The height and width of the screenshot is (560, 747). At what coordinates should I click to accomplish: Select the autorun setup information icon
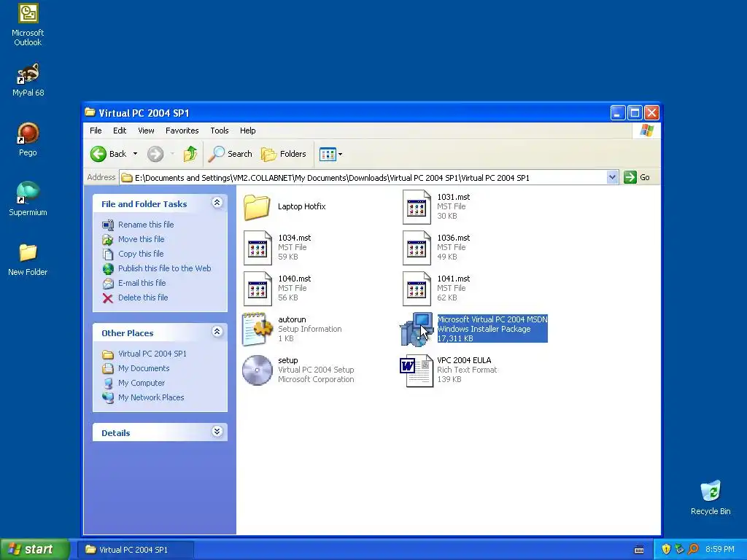click(258, 329)
